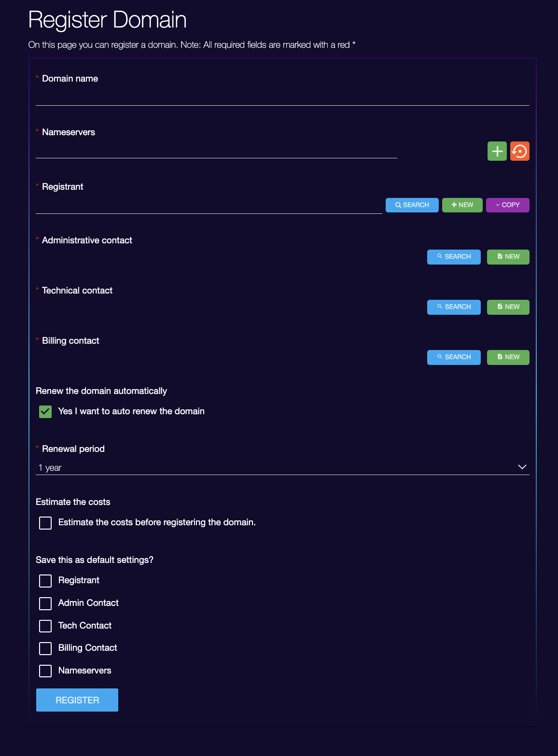Enable Estimate the costs checkbox
Screen dimensions: 558x756
coord(45,523)
